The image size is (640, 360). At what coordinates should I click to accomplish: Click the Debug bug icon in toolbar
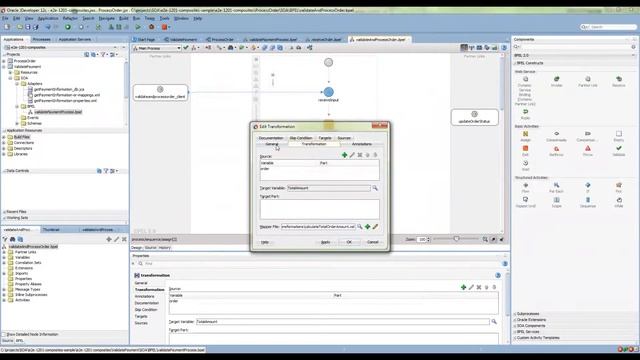[x=151, y=27]
